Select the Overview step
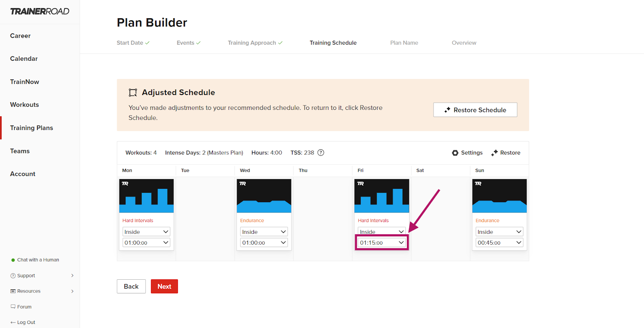 click(464, 43)
